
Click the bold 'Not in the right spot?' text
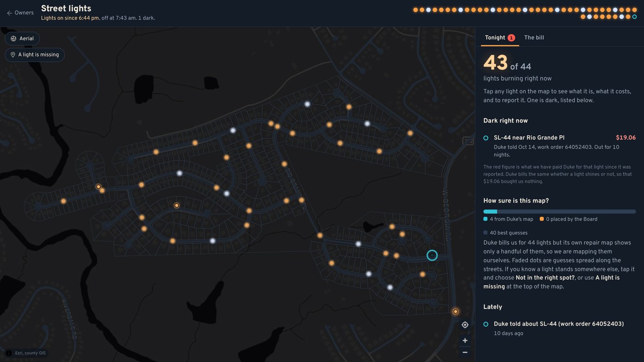tap(545, 278)
